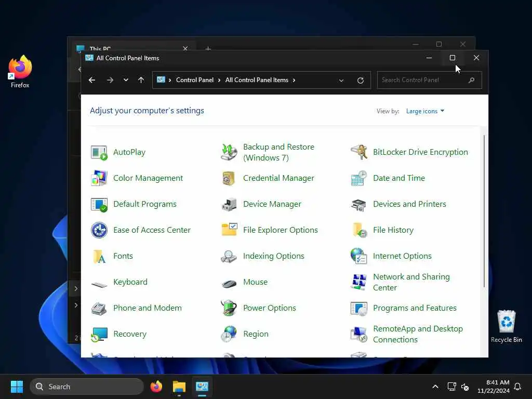This screenshot has height=399, width=532.
Task: Click the Devices and Printers icon
Action: click(359, 204)
